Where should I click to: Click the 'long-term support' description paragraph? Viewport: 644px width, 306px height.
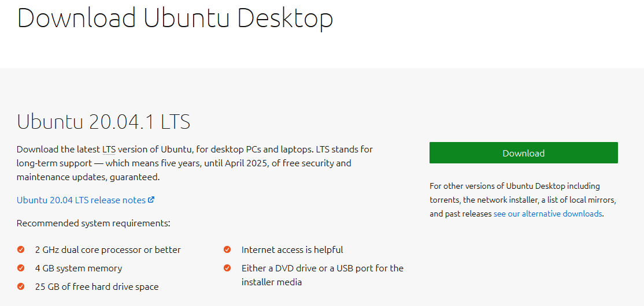click(x=183, y=163)
